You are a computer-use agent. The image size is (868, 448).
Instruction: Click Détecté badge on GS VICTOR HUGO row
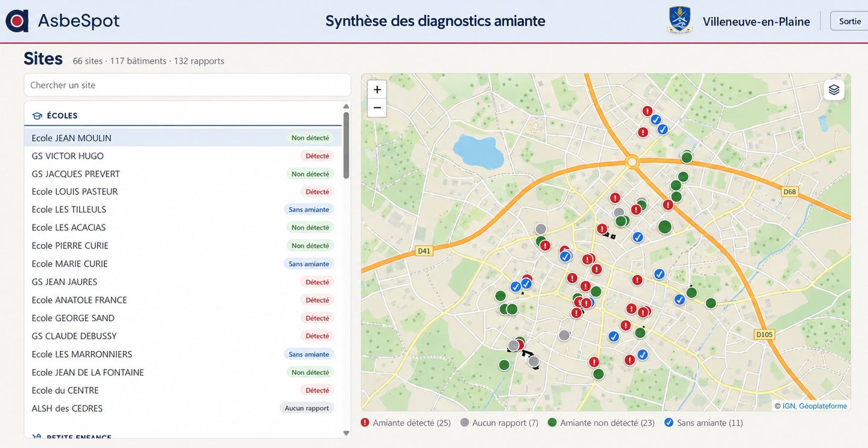point(317,156)
